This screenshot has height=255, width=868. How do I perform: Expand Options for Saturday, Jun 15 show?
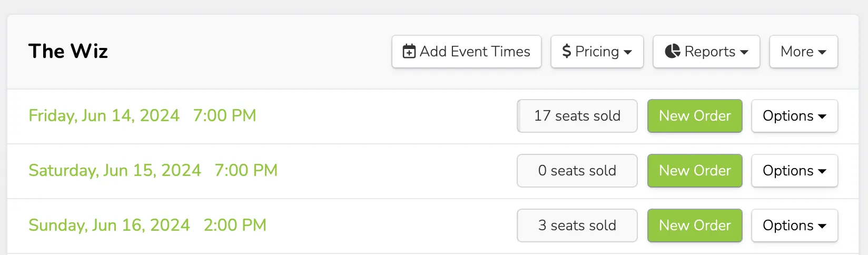795,171
